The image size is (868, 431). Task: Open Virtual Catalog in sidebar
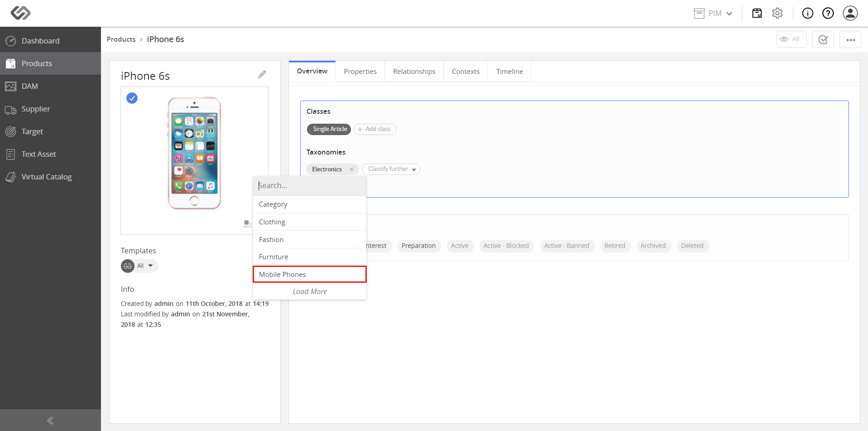[50, 177]
